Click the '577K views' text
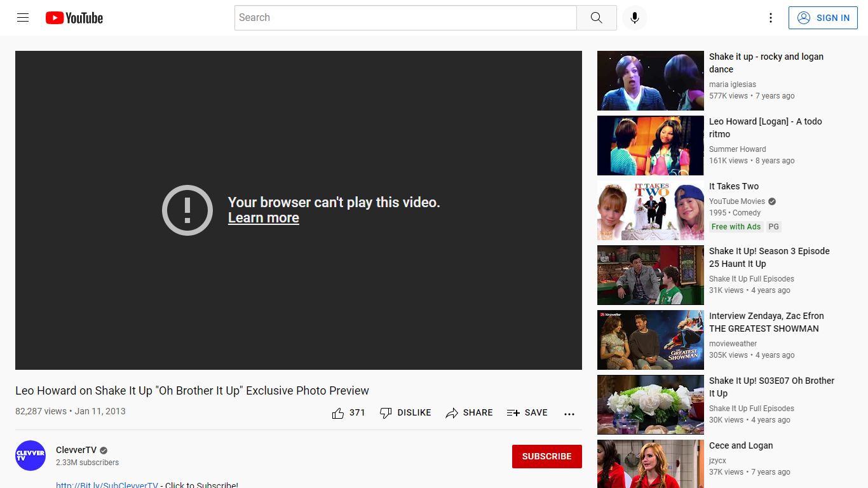The image size is (868, 488). 728,96
